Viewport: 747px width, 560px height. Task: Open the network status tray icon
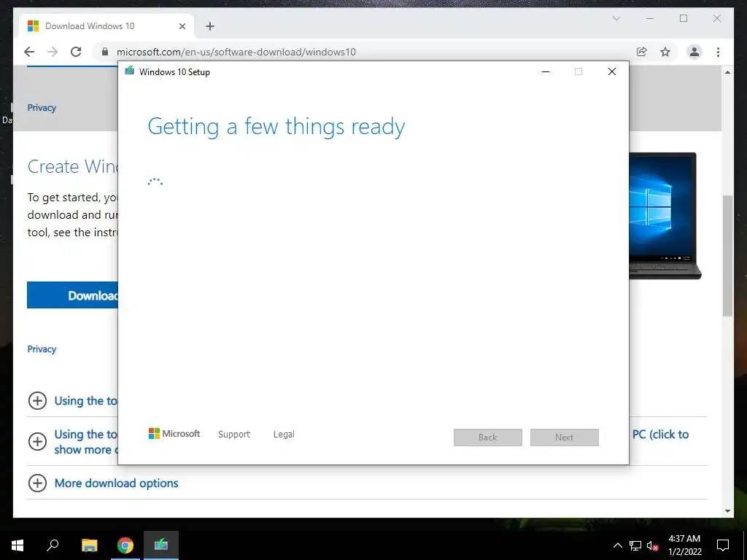[x=635, y=545]
